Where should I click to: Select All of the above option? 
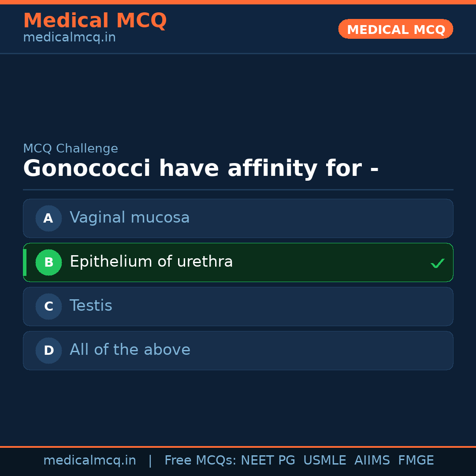pyautogui.click(x=130, y=350)
